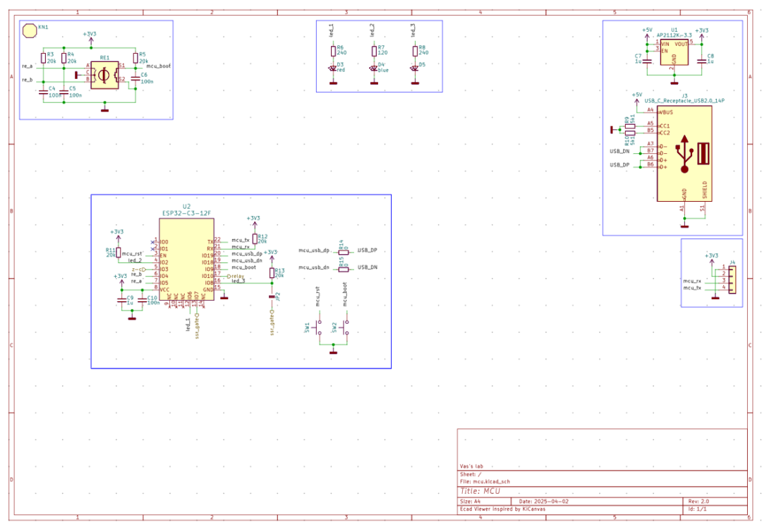Screen dimensions: 762x532
Task: Click the led_2 label above R7
Action: (373, 30)
